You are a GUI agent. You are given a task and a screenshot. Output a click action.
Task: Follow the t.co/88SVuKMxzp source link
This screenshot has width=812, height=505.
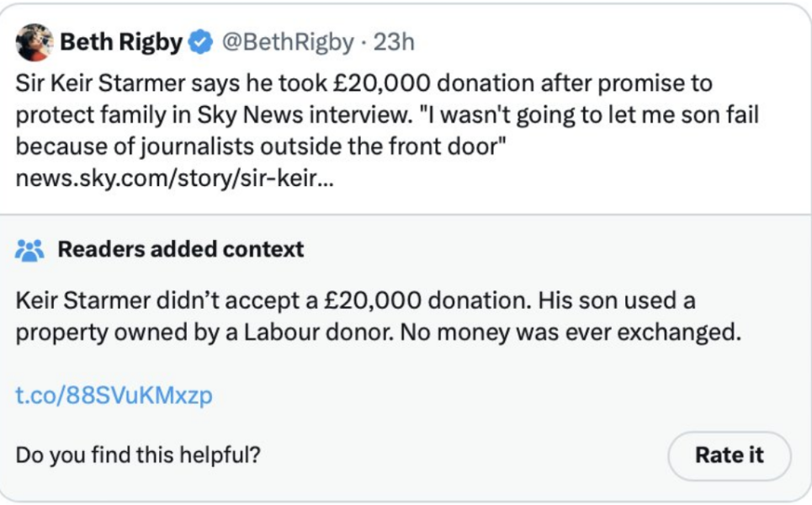[x=114, y=395]
